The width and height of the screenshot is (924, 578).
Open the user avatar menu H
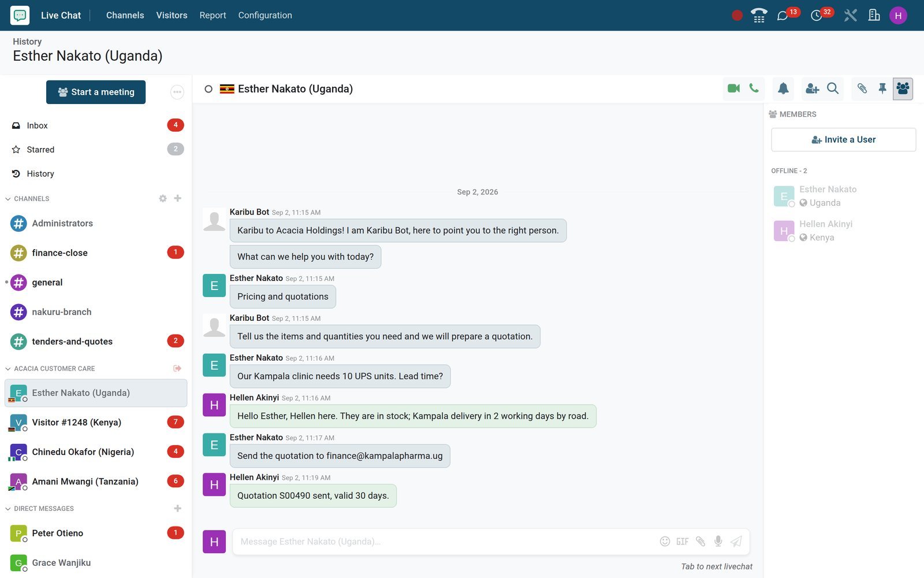click(x=898, y=16)
